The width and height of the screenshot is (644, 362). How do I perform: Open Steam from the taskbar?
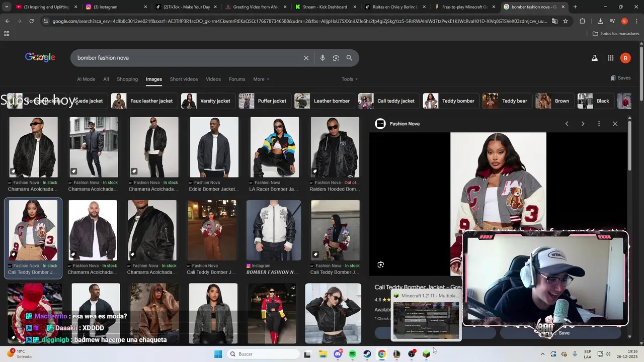pos(367,354)
